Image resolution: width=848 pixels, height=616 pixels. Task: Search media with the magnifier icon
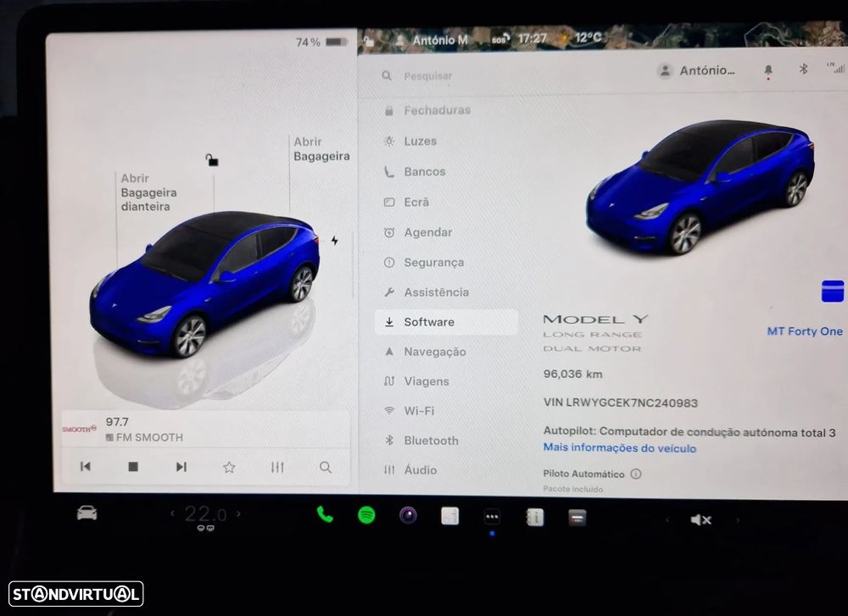(x=326, y=468)
